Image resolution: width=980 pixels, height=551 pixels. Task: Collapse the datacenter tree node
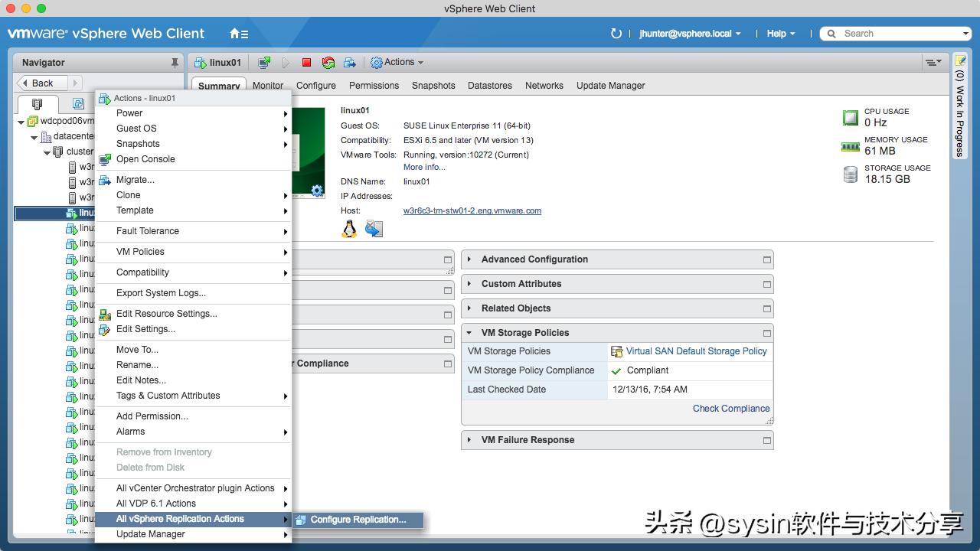(34, 137)
